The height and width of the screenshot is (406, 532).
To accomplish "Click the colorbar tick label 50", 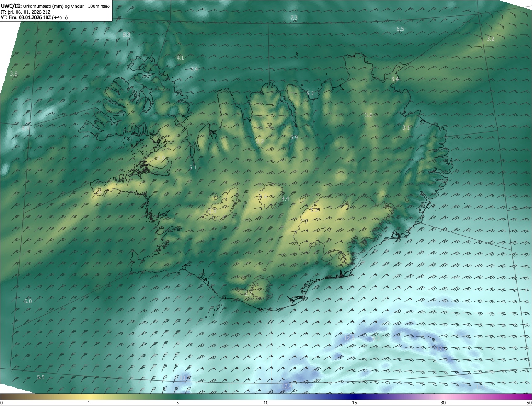I will tap(529, 403).
